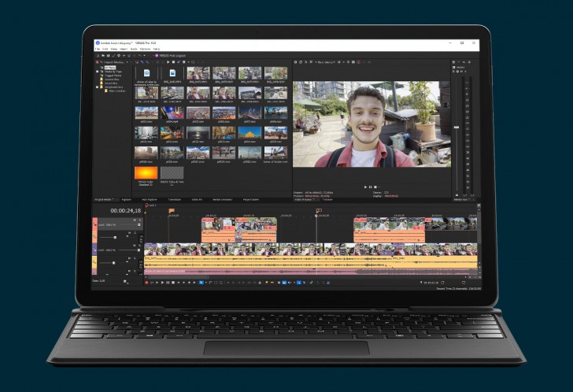Viewport: 573px width, 392px height.
Task: Click the orange Insert Marker icon
Action: (266, 283)
